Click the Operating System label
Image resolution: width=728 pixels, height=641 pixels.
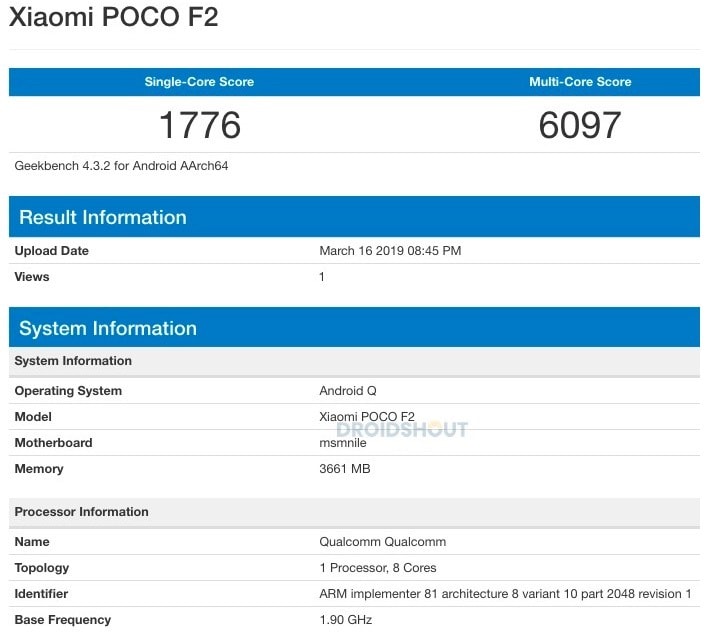tap(68, 391)
